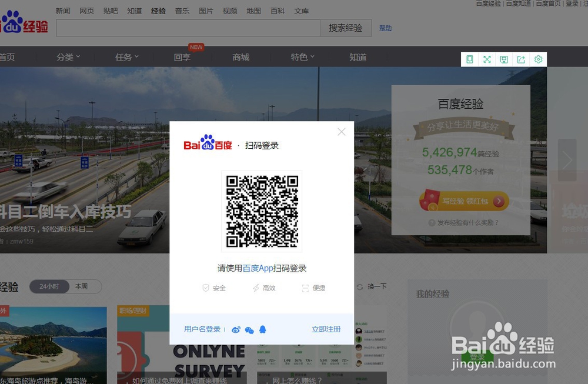Image resolution: width=588 pixels, height=384 pixels.
Task: Click 用户名登录 link in dialog
Action: [202, 329]
